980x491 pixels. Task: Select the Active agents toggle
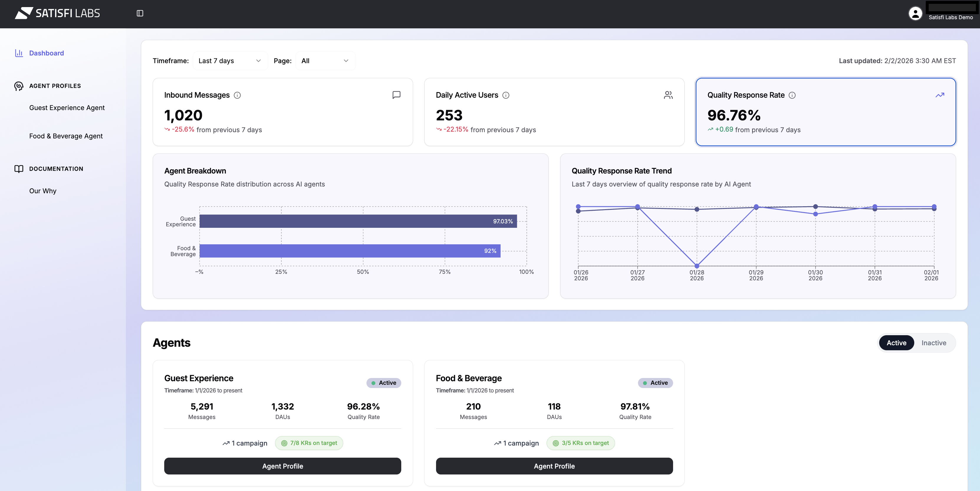click(x=896, y=343)
